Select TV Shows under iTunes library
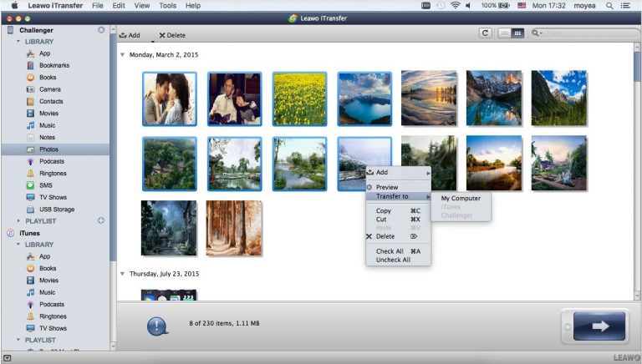The width and height of the screenshot is (642, 364). [x=53, y=328]
